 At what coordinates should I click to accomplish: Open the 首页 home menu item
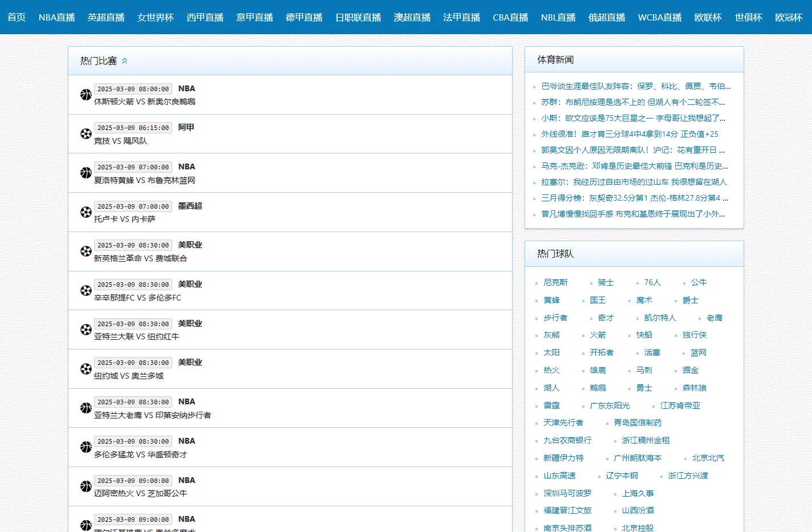pos(17,17)
